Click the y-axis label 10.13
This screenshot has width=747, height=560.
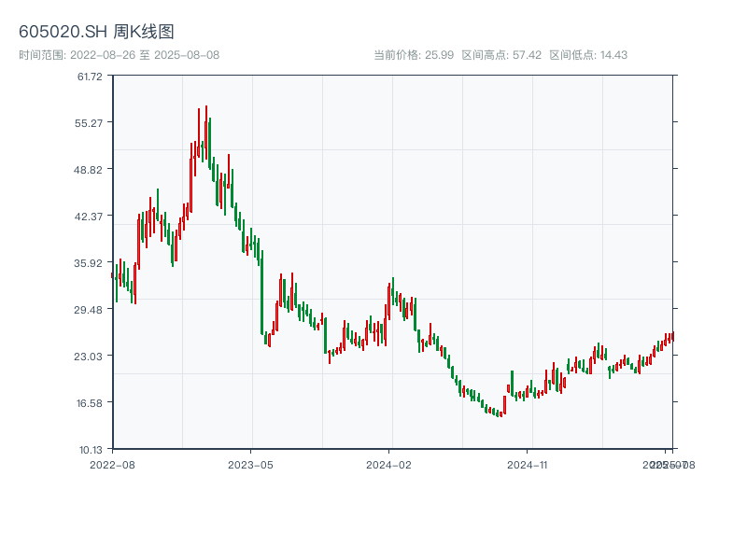[x=91, y=450]
